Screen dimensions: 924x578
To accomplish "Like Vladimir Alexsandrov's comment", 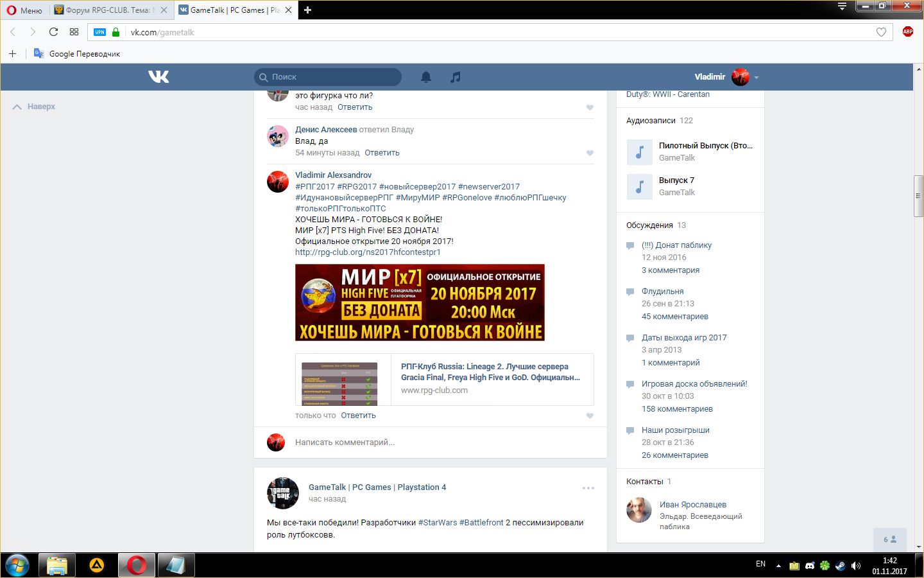I will click(x=590, y=416).
